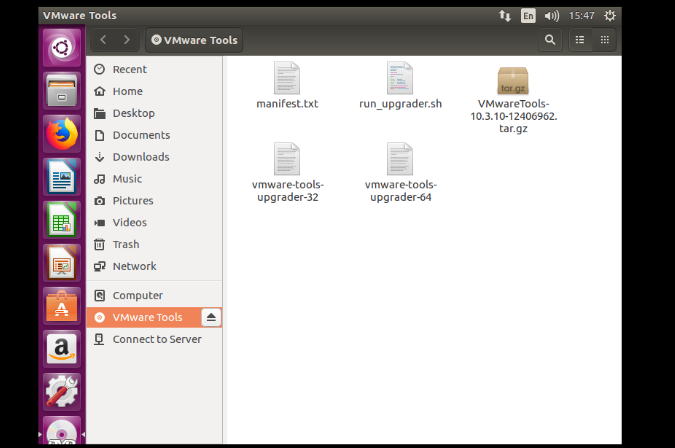Open the network indicator in top panel
Image resolution: width=675 pixels, height=448 pixels.
point(505,16)
